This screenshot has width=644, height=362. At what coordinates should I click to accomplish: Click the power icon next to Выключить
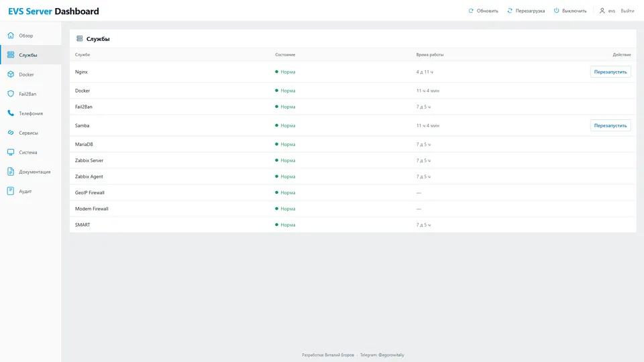pyautogui.click(x=557, y=11)
